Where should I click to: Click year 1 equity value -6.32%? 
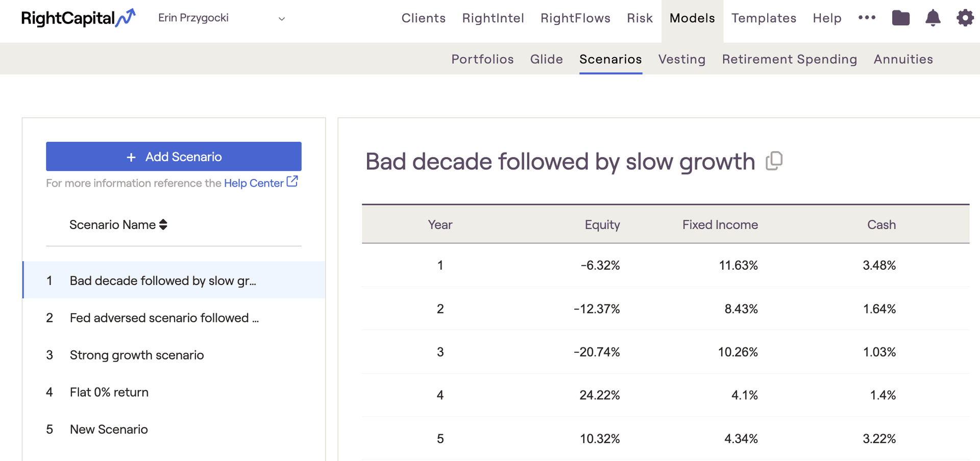pyautogui.click(x=600, y=265)
